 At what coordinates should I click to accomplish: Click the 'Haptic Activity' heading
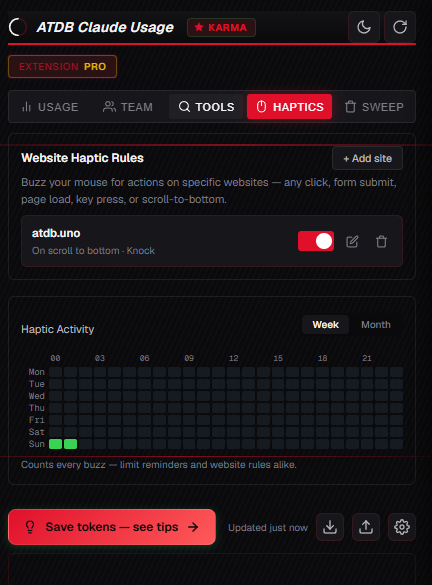pos(57,329)
